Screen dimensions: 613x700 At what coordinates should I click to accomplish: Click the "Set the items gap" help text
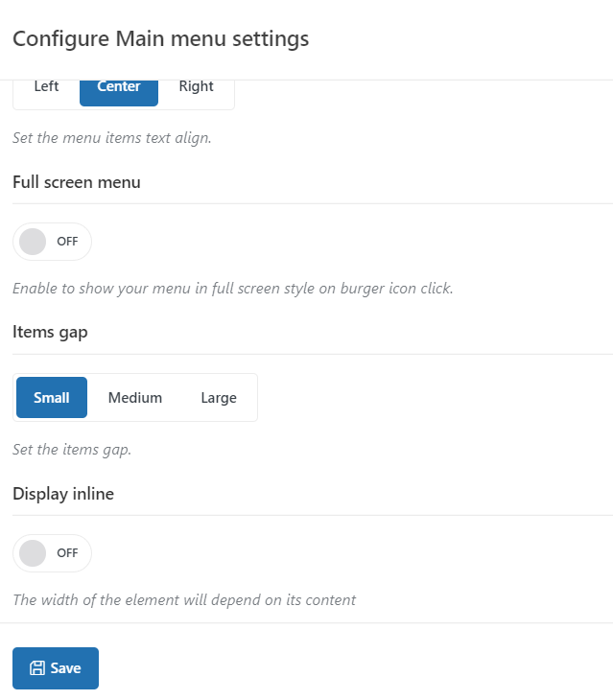coord(72,450)
